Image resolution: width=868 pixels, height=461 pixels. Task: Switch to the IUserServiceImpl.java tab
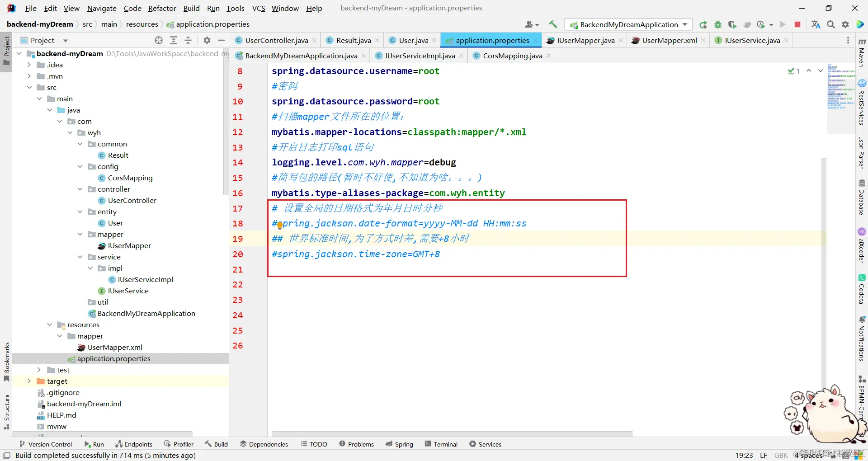click(x=420, y=56)
